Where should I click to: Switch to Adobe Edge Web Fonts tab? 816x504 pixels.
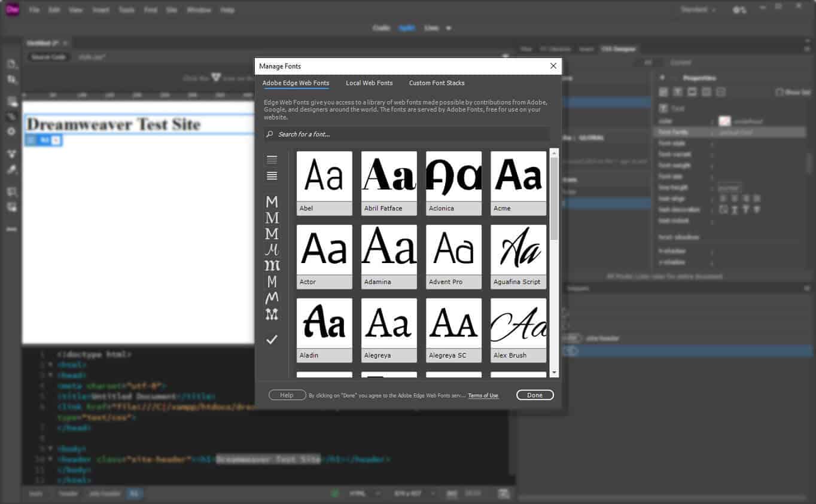296,83
